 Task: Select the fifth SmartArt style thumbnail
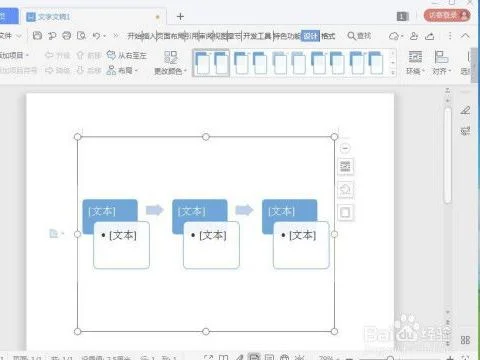(x=366, y=63)
